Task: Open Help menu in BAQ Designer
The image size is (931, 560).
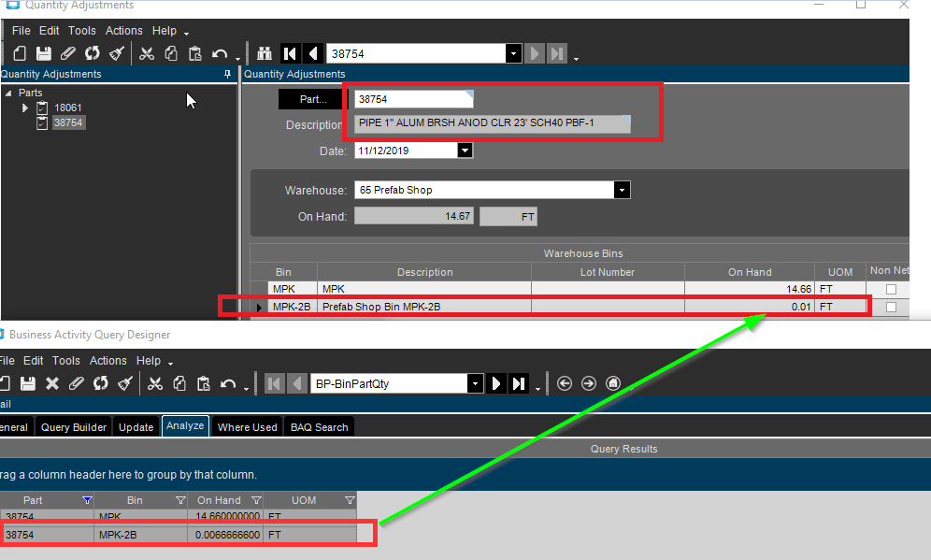Action: click(x=149, y=361)
